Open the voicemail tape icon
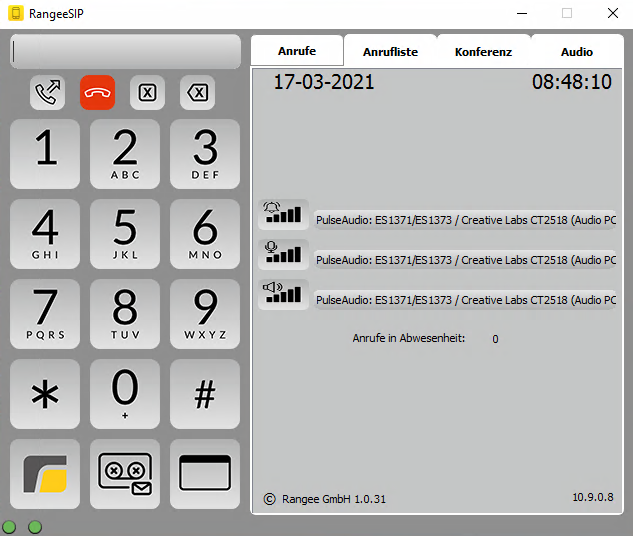Screen dimensions: 633x536 coord(125,473)
